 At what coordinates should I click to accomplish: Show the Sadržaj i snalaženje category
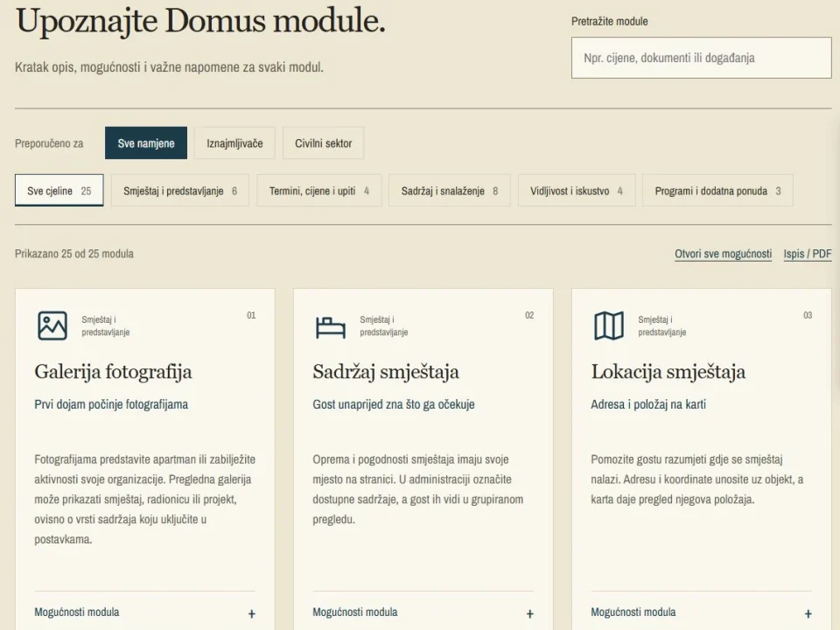[450, 191]
